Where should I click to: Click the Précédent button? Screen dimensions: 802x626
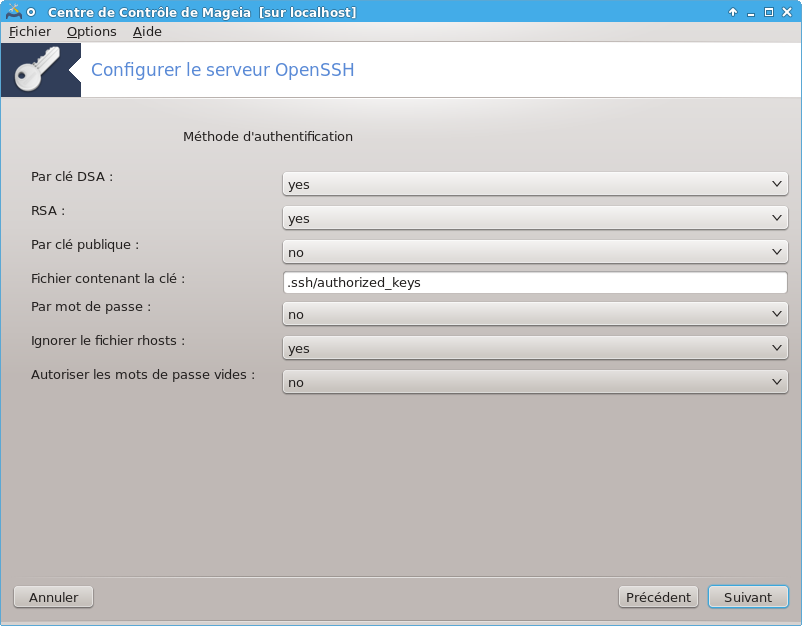tap(658, 597)
